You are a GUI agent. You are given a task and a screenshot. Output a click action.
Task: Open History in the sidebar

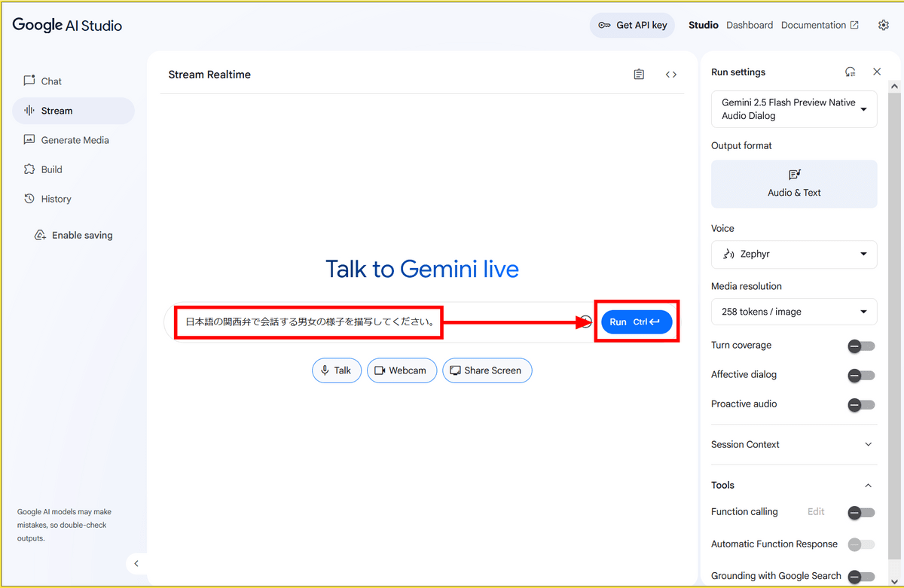pos(73,199)
